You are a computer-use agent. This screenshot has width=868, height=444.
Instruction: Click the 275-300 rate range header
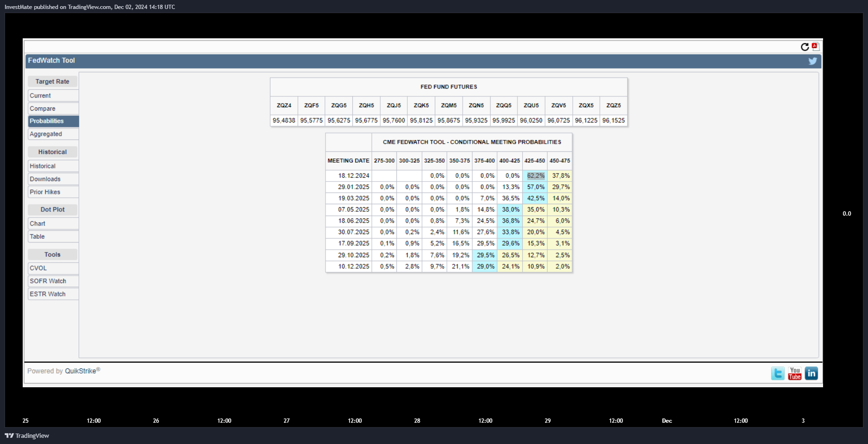click(384, 161)
